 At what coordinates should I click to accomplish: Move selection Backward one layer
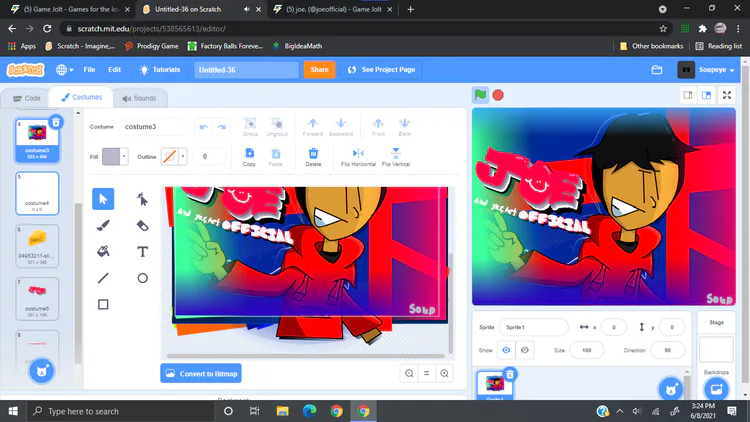click(341, 127)
